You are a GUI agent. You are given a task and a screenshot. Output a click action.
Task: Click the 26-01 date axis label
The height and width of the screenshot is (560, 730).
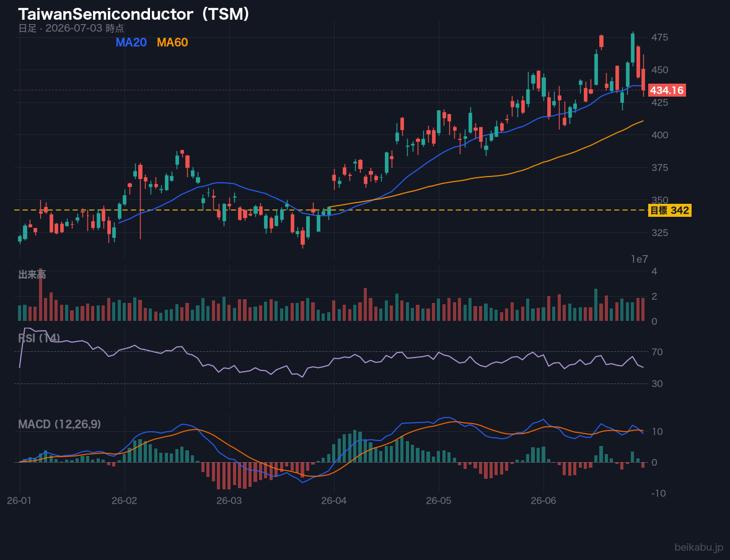[x=20, y=501]
